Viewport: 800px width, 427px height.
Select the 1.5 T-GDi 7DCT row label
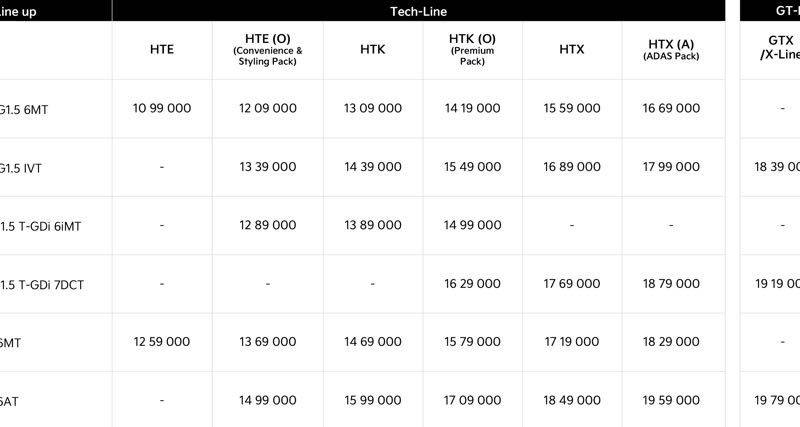[x=42, y=284]
